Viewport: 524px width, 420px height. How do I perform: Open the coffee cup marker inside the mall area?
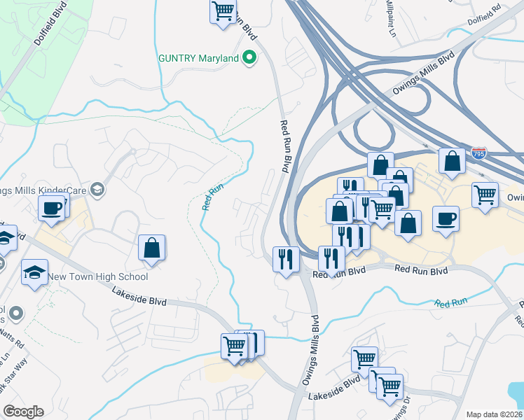coord(446,220)
